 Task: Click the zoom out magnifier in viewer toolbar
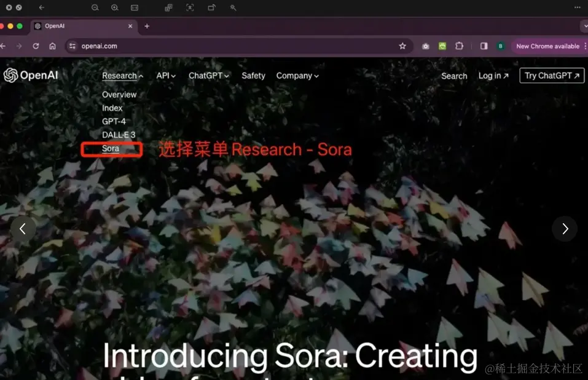(x=95, y=7)
